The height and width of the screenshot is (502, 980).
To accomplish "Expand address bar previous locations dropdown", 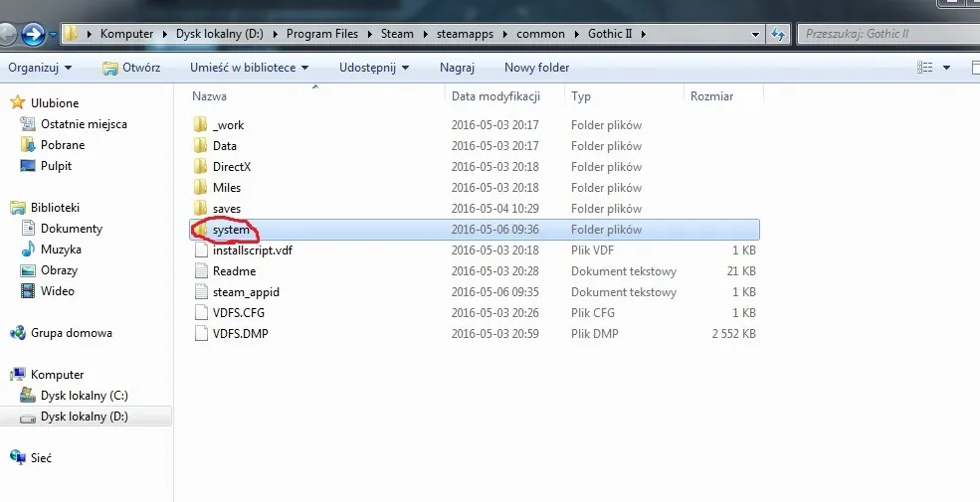I will click(755, 35).
